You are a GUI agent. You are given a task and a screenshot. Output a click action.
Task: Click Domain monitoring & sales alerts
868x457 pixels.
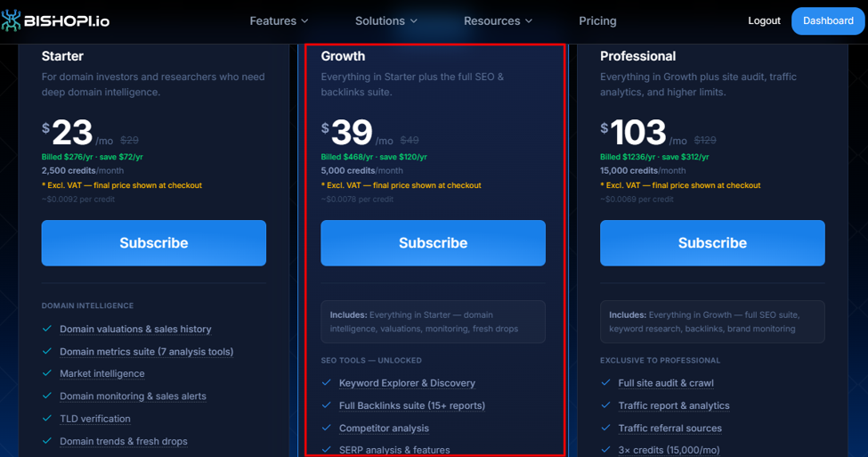coord(133,396)
